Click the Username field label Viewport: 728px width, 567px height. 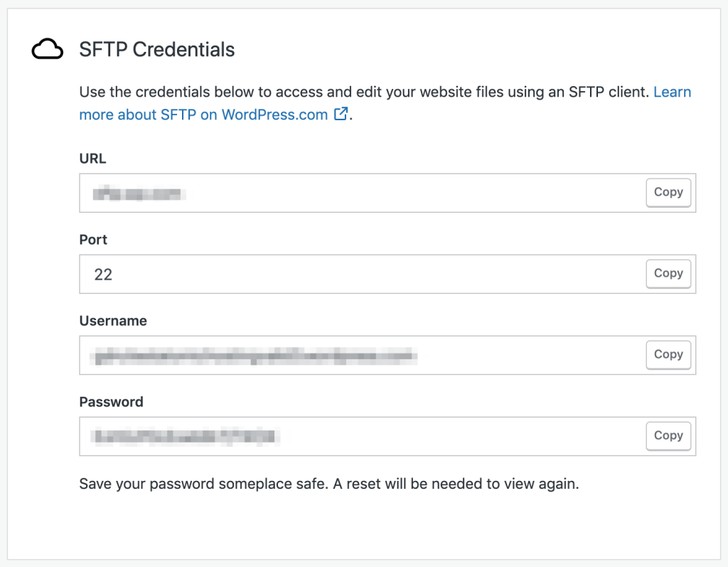tap(113, 321)
